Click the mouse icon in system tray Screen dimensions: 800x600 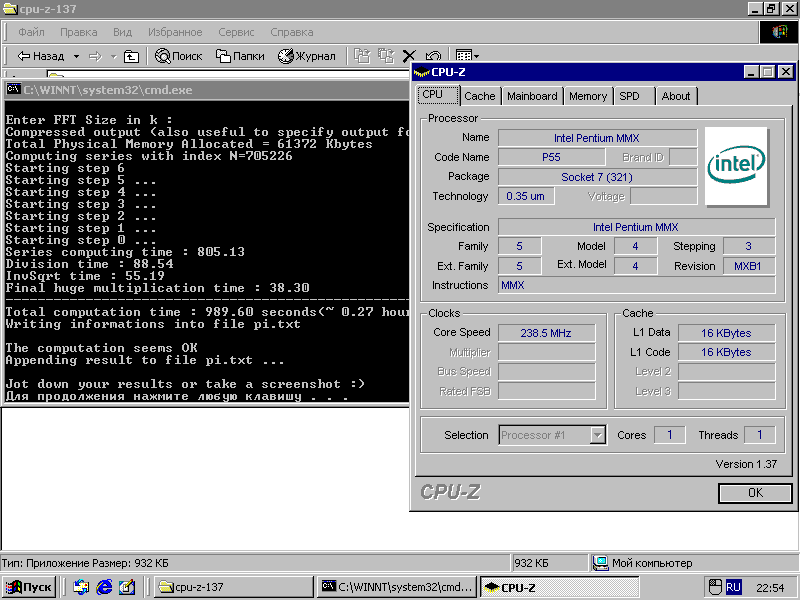pyautogui.click(x=715, y=587)
